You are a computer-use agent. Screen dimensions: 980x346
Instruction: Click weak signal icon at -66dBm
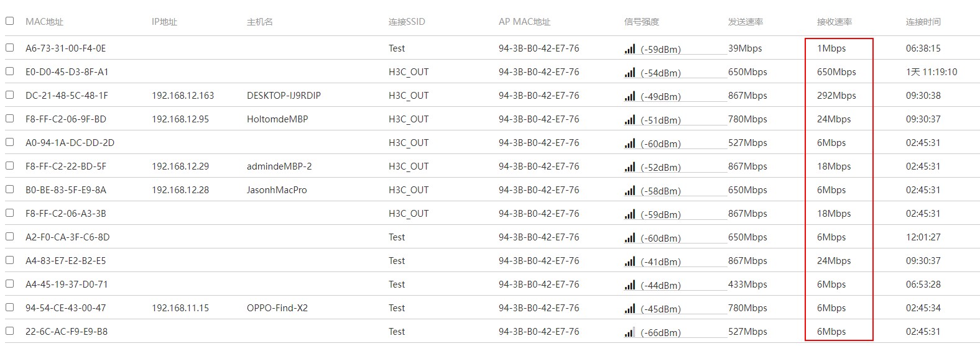(x=630, y=332)
